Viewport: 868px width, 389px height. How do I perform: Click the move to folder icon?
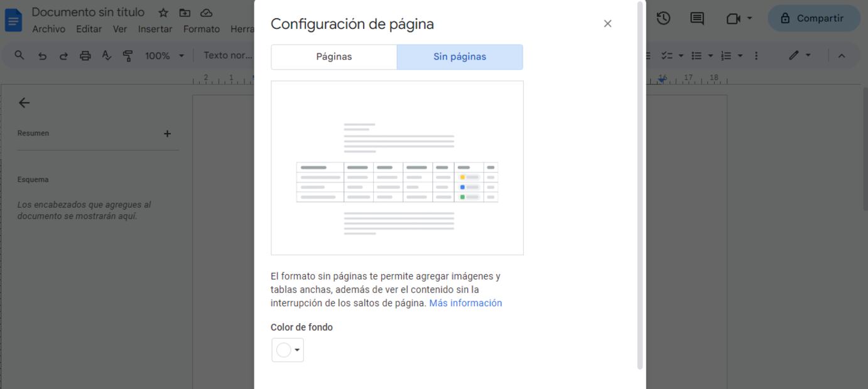pyautogui.click(x=185, y=13)
